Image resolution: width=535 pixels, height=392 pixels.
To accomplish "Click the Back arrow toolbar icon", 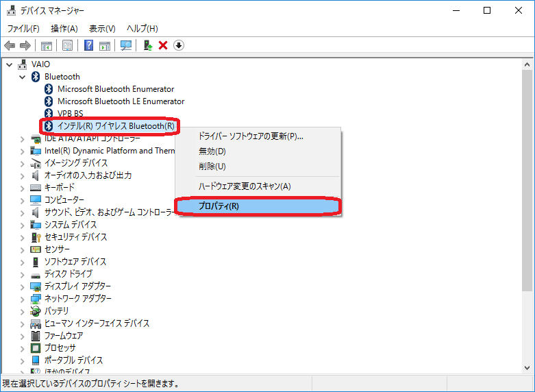I will pyautogui.click(x=10, y=45).
